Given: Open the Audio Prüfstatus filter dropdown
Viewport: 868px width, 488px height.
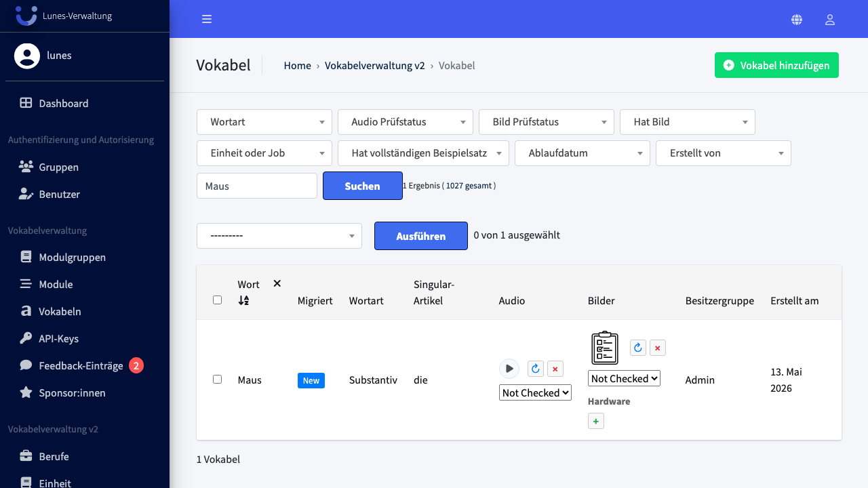Looking at the screenshot, I should pyautogui.click(x=406, y=122).
